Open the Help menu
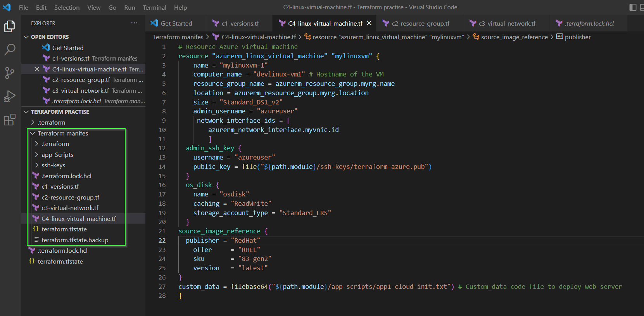The image size is (644, 316). click(180, 7)
